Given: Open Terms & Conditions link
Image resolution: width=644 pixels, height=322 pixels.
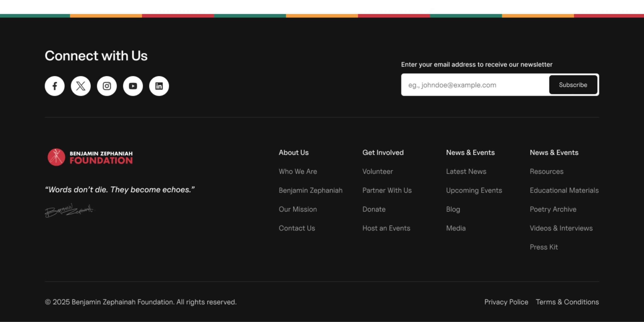Looking at the screenshot, I should (x=567, y=302).
